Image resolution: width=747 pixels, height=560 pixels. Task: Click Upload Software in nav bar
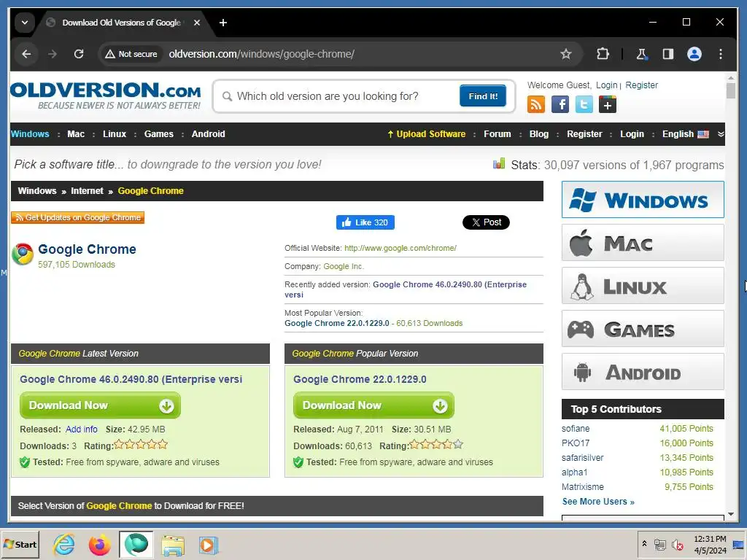426,134
